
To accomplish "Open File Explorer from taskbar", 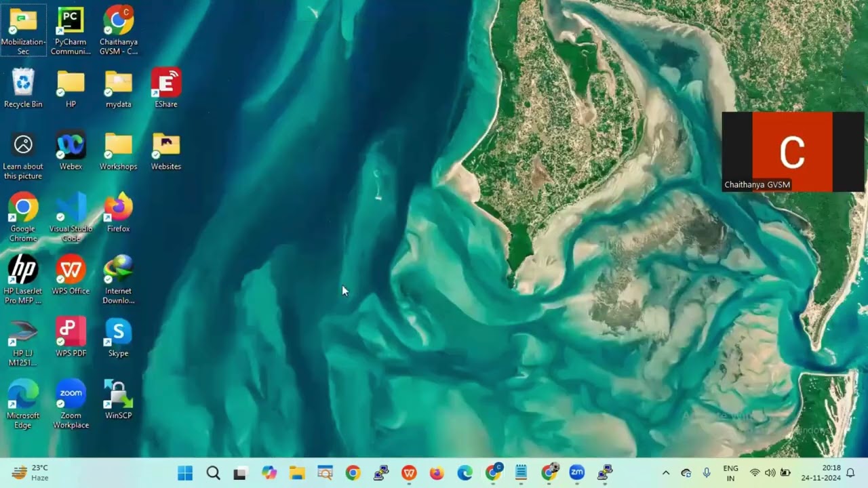I will click(x=297, y=473).
